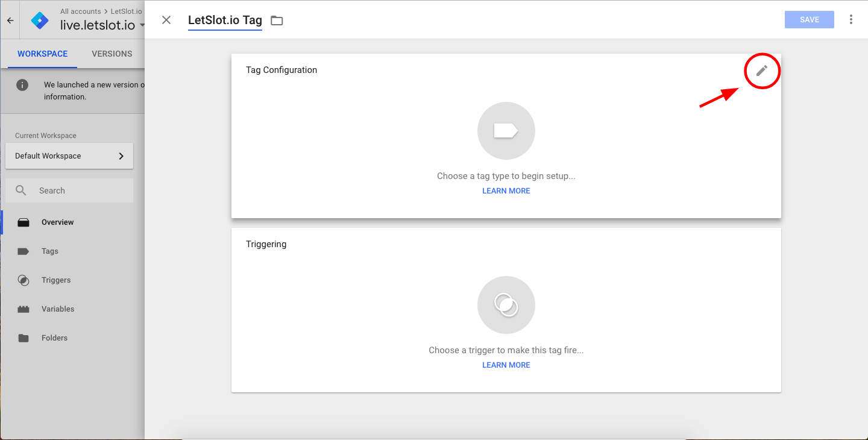
Task: Click the Triggers circle icon in sidebar
Action: pyautogui.click(x=24, y=280)
